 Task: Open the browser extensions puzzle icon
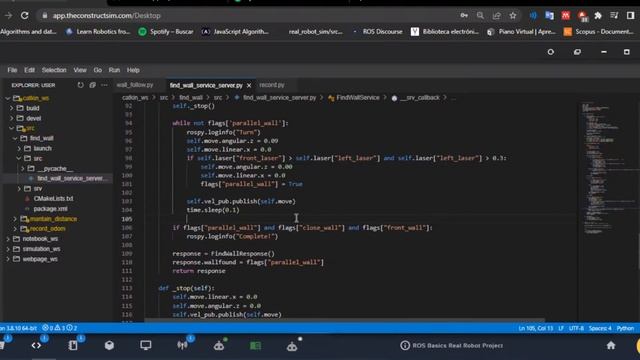click(x=598, y=16)
